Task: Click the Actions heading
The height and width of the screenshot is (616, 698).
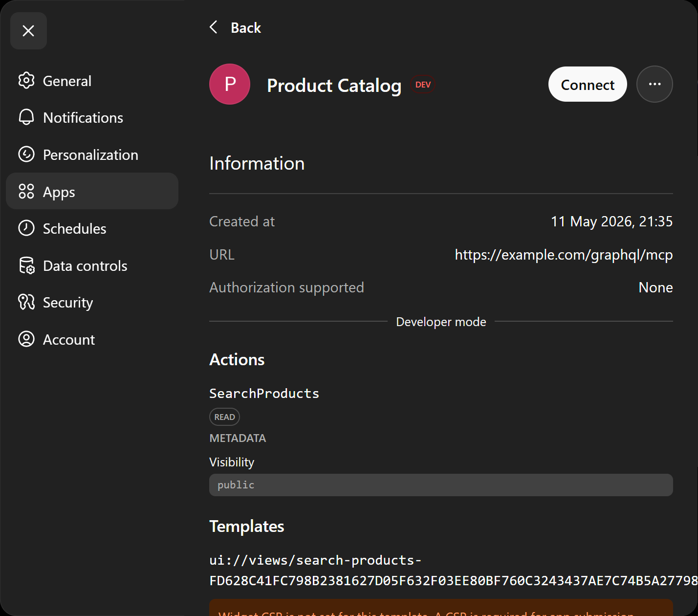Action: 237,359
